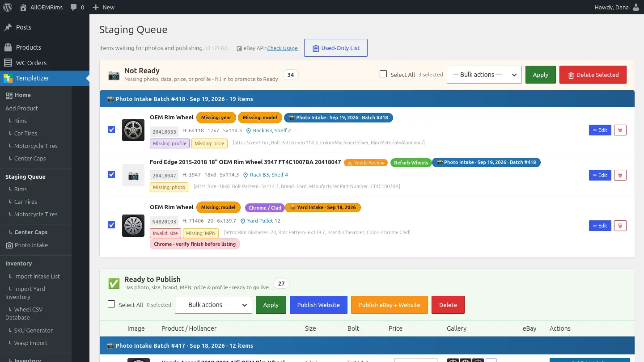This screenshot has height=362, width=644.
Task: Toggle Select All in Ready to Publish
Action: tap(111, 304)
